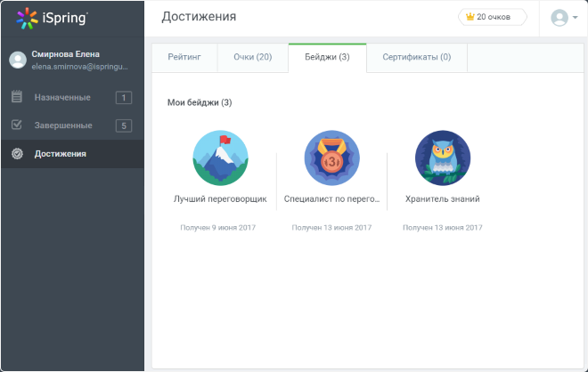The image size is (588, 372).
Task: Click the elena.smirnova email text
Action: pos(80,67)
